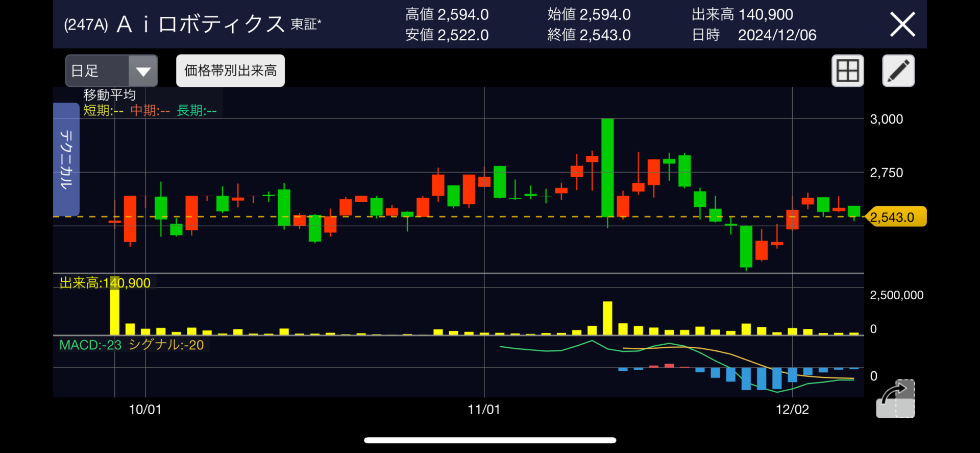The width and height of the screenshot is (980, 453).
Task: Close the chart with the X icon
Action: (902, 25)
